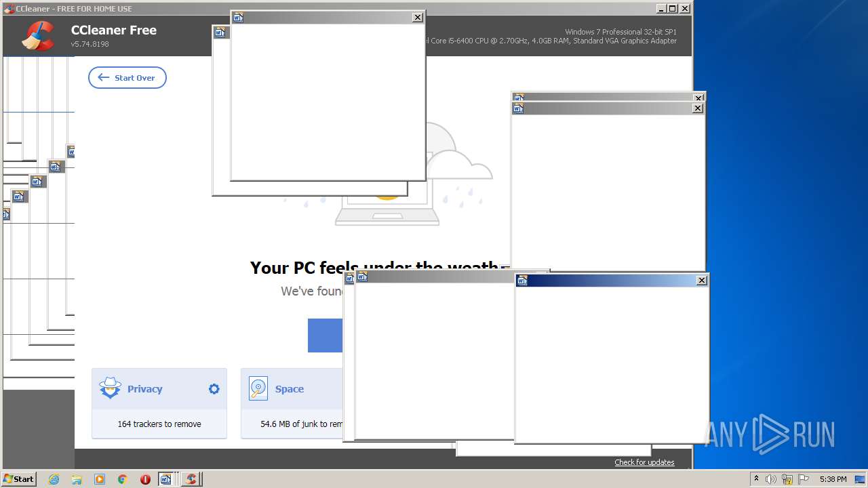Image resolution: width=868 pixels, height=488 pixels.
Task: Launch Google Chrome from taskbar
Action: (123, 479)
